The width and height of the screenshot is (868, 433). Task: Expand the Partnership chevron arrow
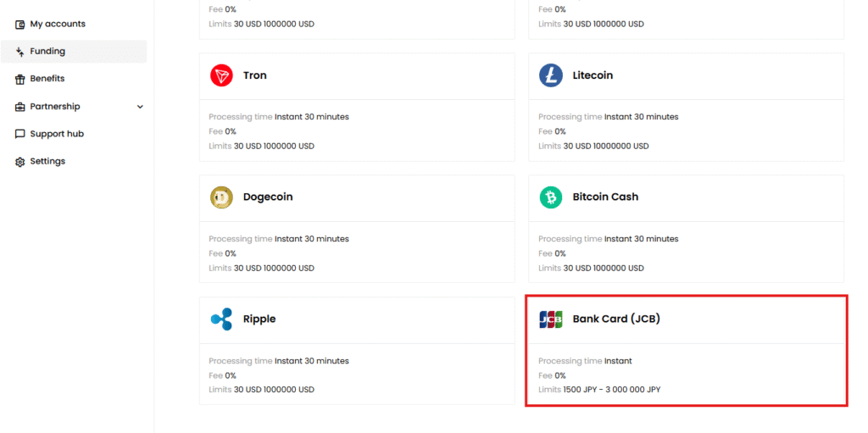140,107
